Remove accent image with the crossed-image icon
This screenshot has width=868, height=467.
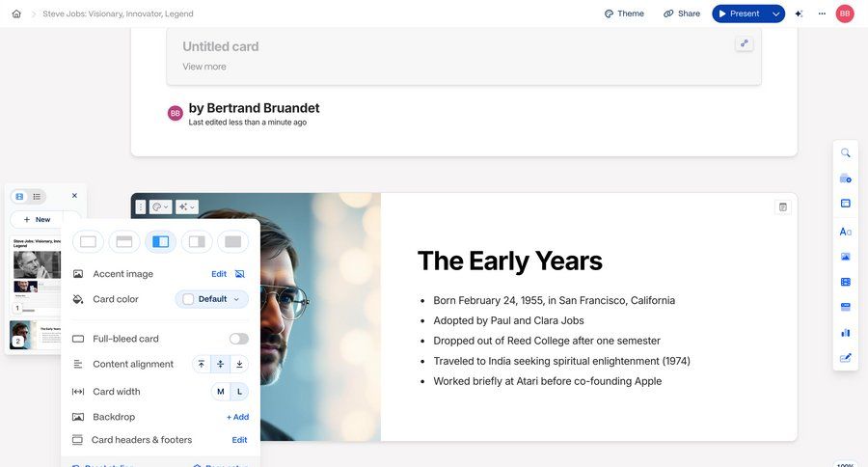pyautogui.click(x=240, y=274)
